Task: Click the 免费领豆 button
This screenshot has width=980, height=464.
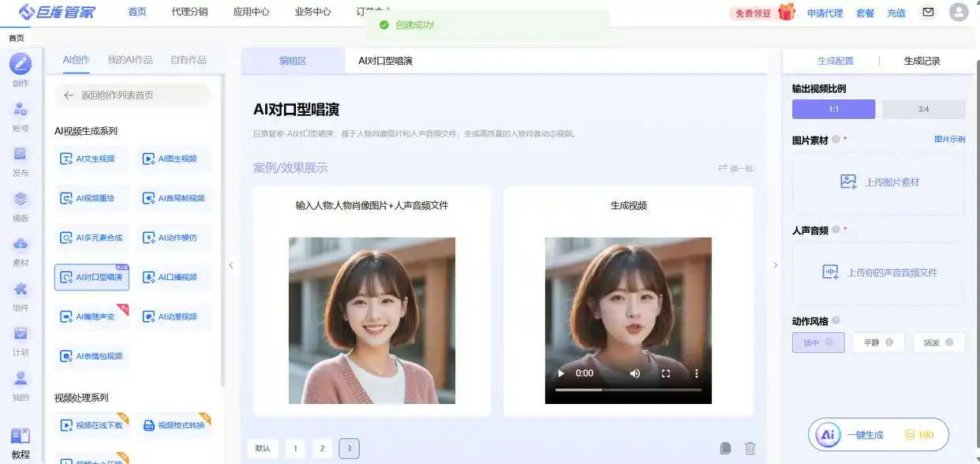Action: [x=753, y=13]
